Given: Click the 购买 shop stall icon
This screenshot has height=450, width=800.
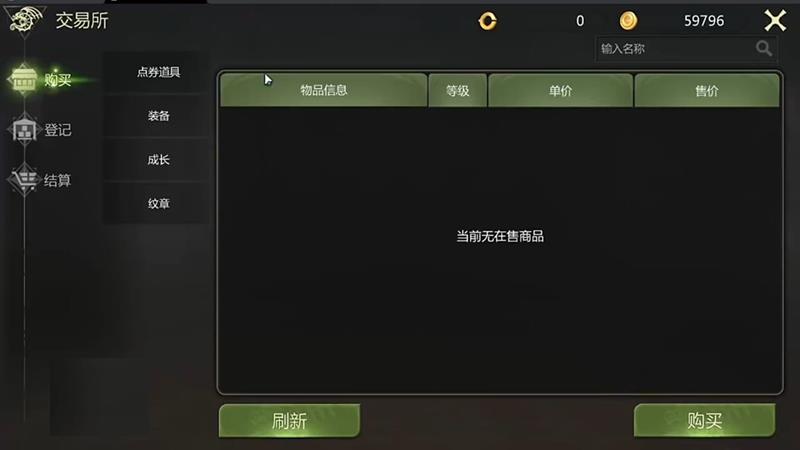Looking at the screenshot, I should pos(24,79).
